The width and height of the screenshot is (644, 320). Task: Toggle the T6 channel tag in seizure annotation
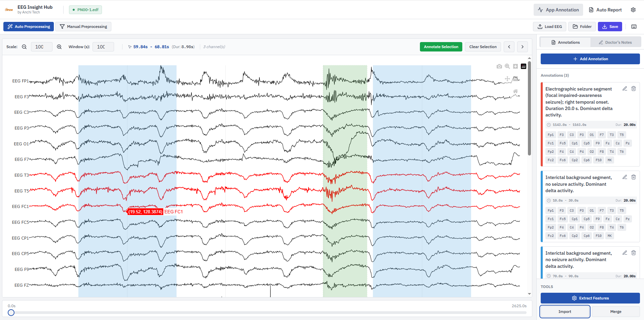[621, 152]
